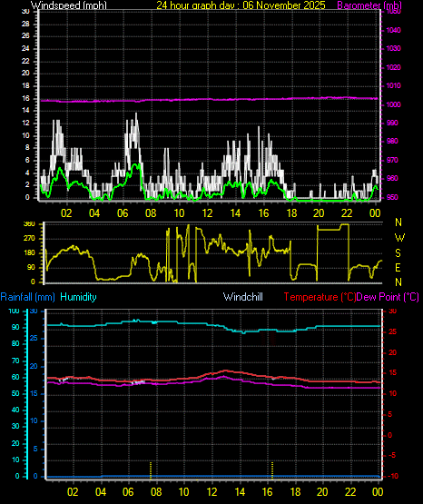Select the temperature chart's 04 hour label

[x=101, y=492]
